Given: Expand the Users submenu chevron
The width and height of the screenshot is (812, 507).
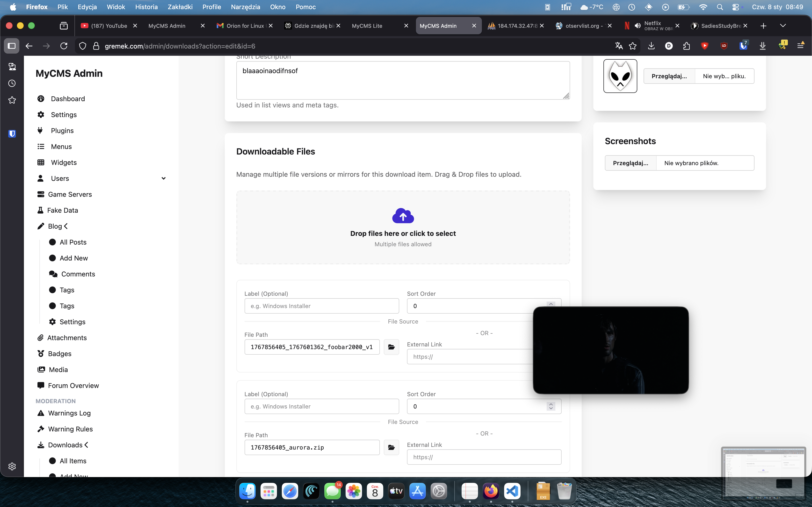Looking at the screenshot, I should [x=163, y=178].
